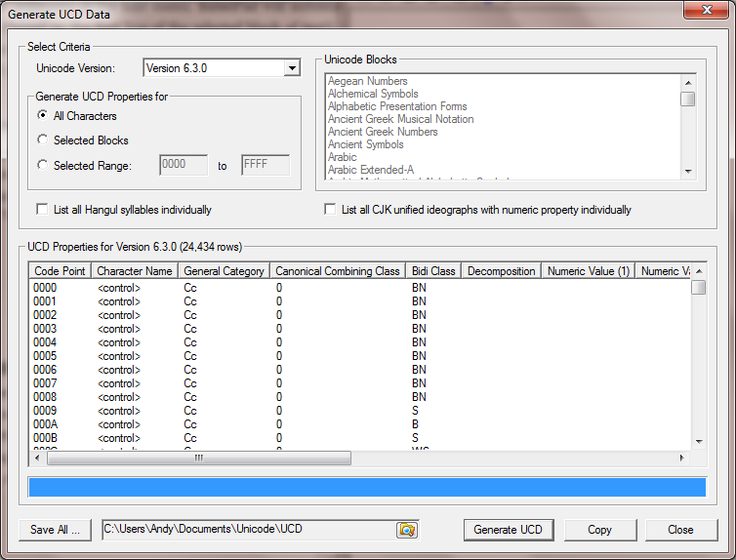
Task: Select Ancient Greek Musical Notation block
Action: pos(400,119)
